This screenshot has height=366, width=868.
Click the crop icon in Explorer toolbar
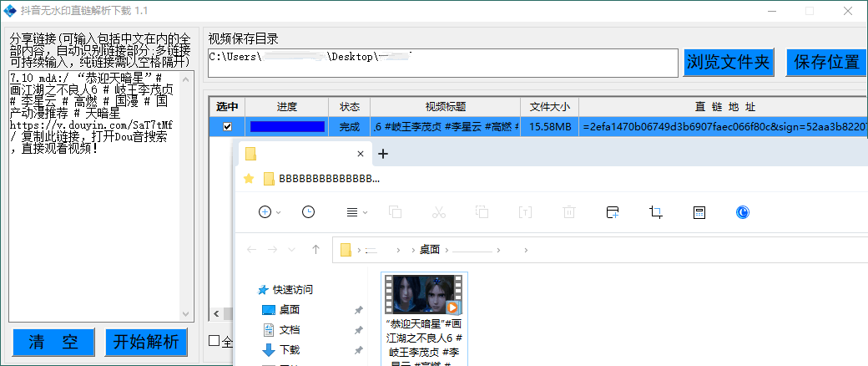[x=656, y=212]
